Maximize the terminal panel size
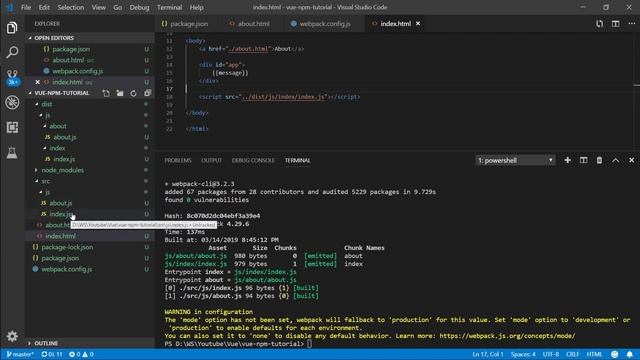The height and width of the screenshot is (360, 640). point(616,160)
